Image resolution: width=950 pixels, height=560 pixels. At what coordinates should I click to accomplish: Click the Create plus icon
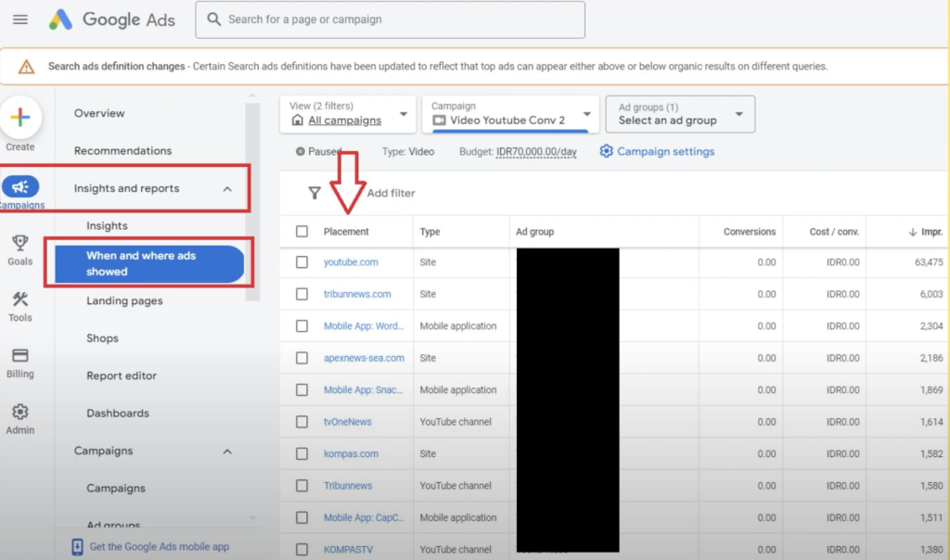tap(20, 118)
